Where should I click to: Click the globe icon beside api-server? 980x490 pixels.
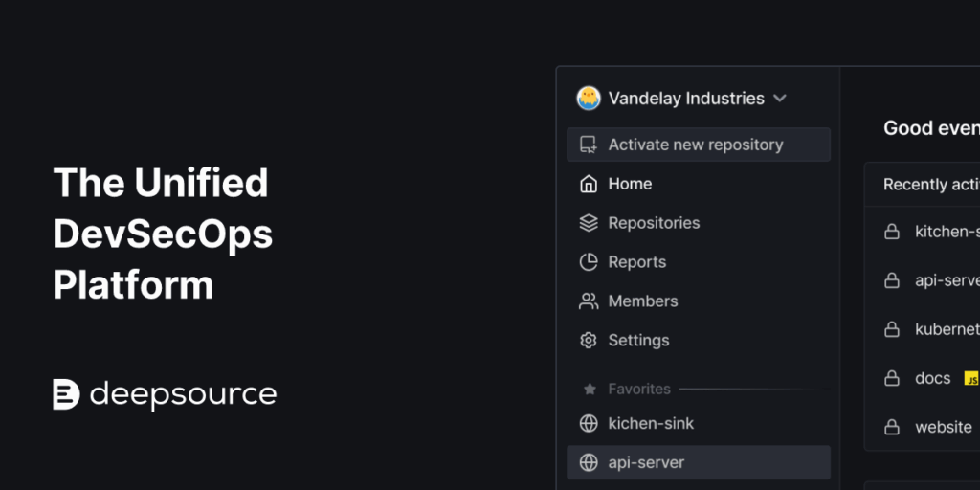coord(589,462)
